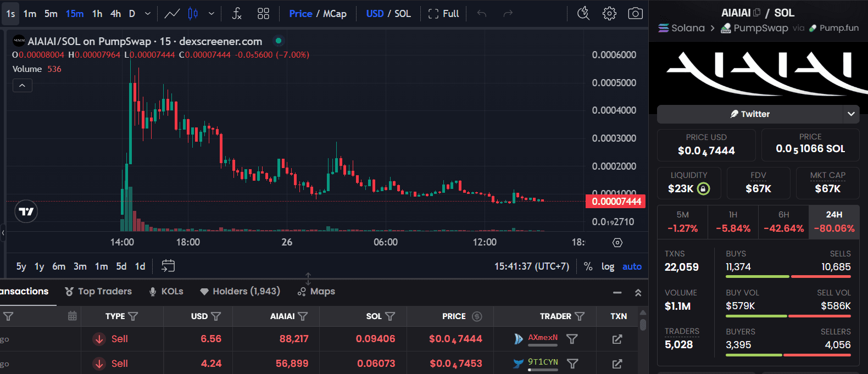Take a chart snapshot with camera icon
The height and width of the screenshot is (374, 868).
click(x=635, y=14)
